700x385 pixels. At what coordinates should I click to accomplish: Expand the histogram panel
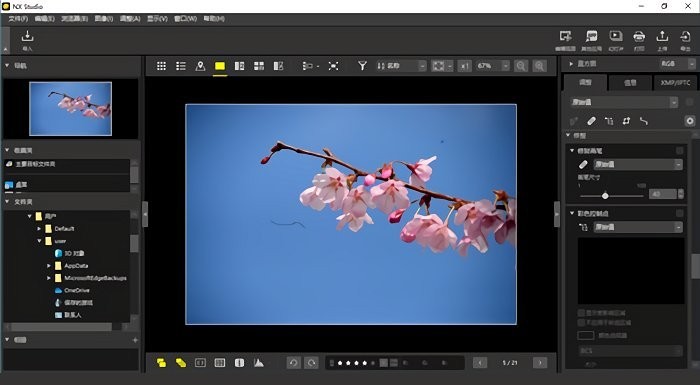571,64
